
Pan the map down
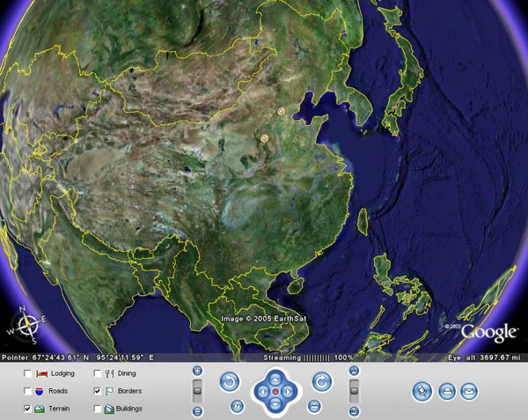pos(275,404)
